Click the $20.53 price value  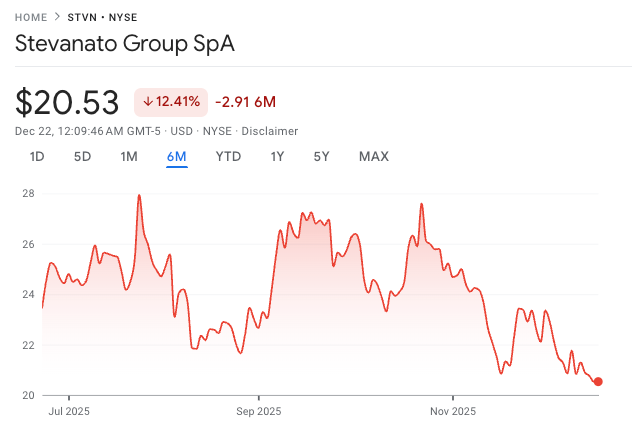pyautogui.click(x=67, y=102)
